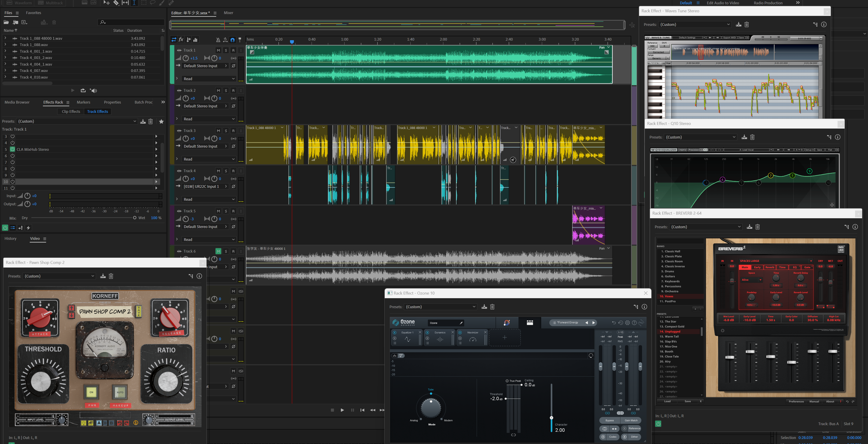The height and width of the screenshot is (444, 868).
Task: Switch to the Mixer tab
Action: 228,13
